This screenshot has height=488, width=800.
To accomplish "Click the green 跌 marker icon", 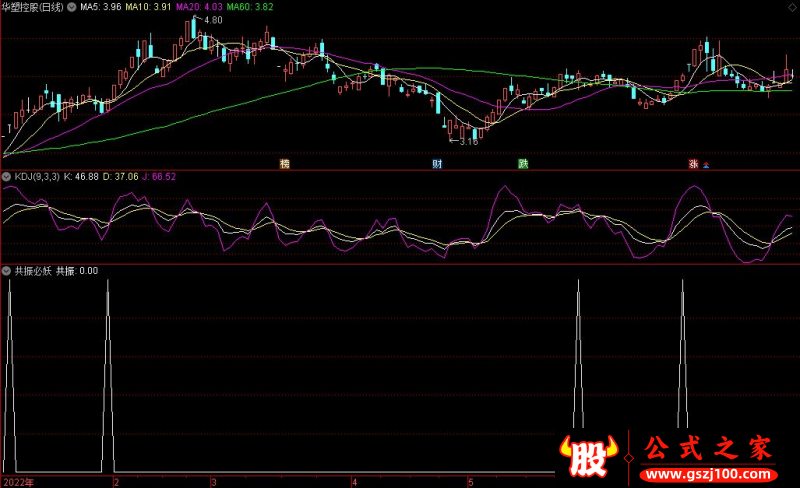I will click(522, 163).
